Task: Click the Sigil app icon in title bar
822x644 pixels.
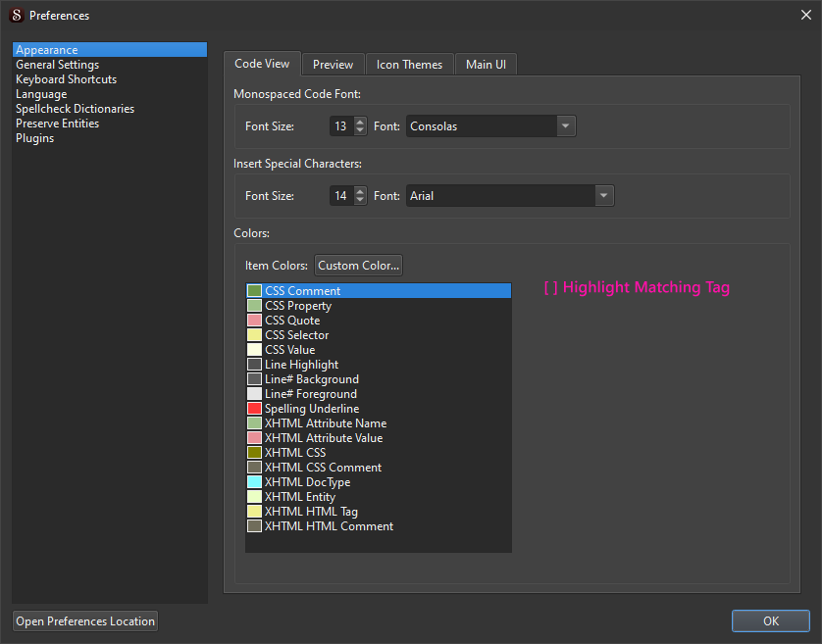Action: [x=17, y=16]
